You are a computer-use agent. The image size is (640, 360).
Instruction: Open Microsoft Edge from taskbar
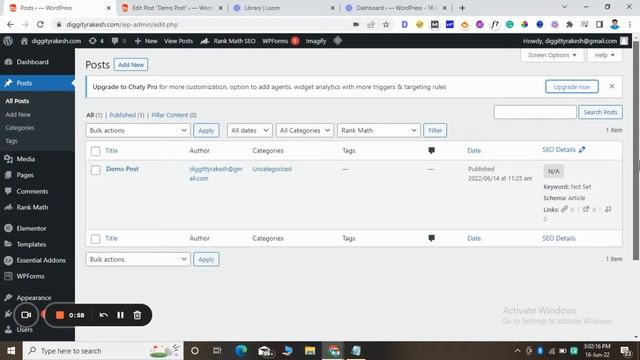click(x=241, y=351)
